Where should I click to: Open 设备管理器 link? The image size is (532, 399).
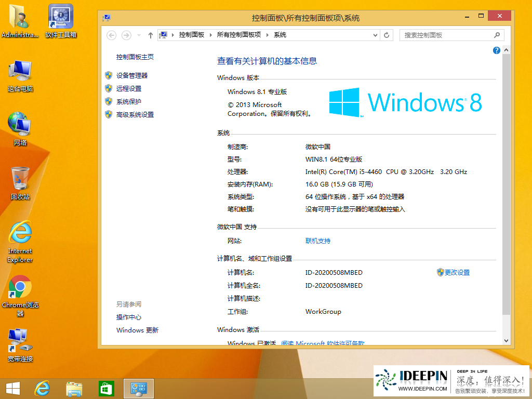[132, 76]
